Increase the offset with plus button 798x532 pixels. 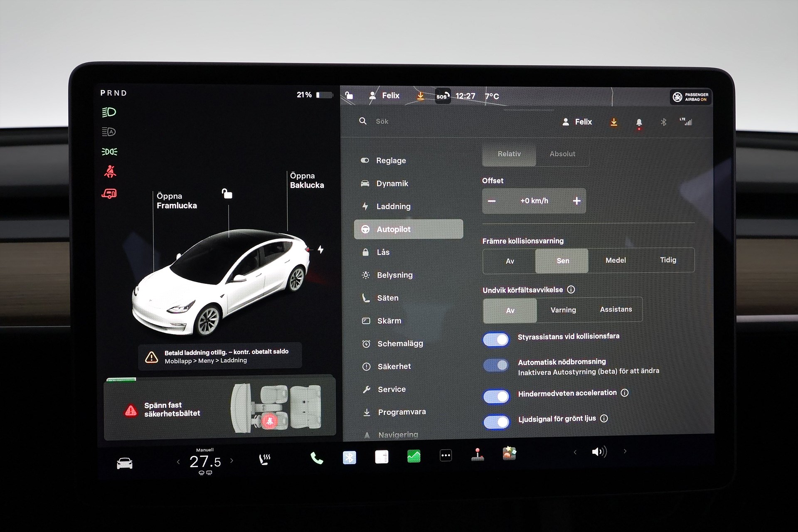(576, 201)
